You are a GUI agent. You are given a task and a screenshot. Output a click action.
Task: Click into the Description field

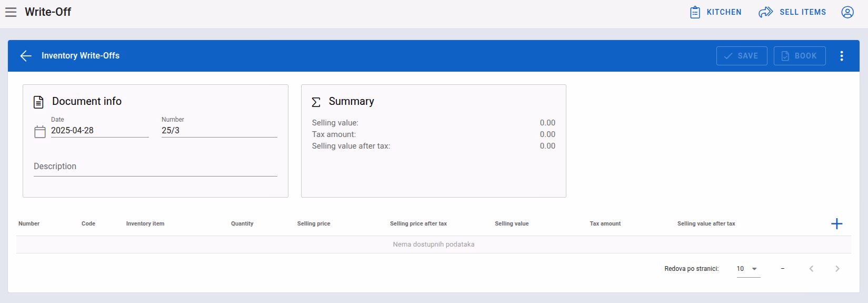click(155, 167)
